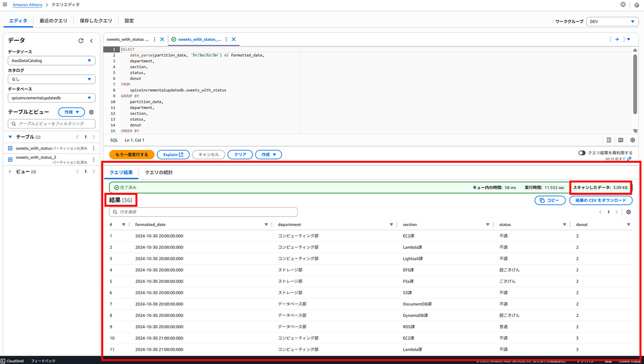Open the data source AwsDataCatalog dropdown
Screen dimensions: 644x364
(x=52, y=61)
